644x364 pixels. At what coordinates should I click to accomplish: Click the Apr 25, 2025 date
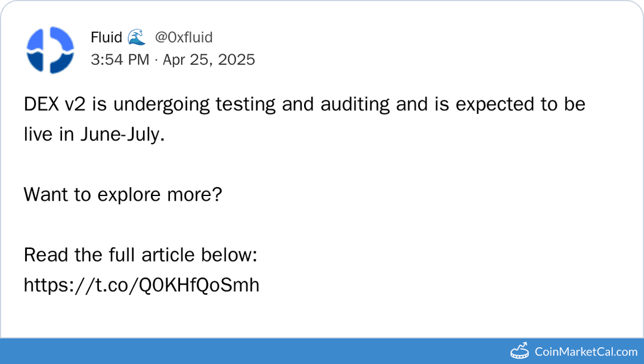(x=209, y=60)
